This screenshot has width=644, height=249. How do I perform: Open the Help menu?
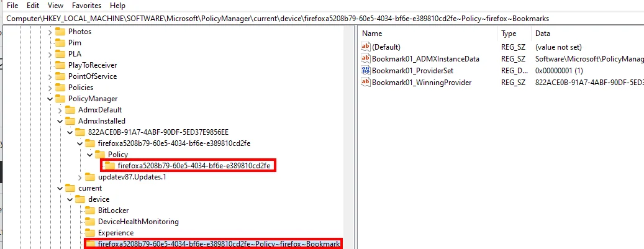(x=117, y=6)
